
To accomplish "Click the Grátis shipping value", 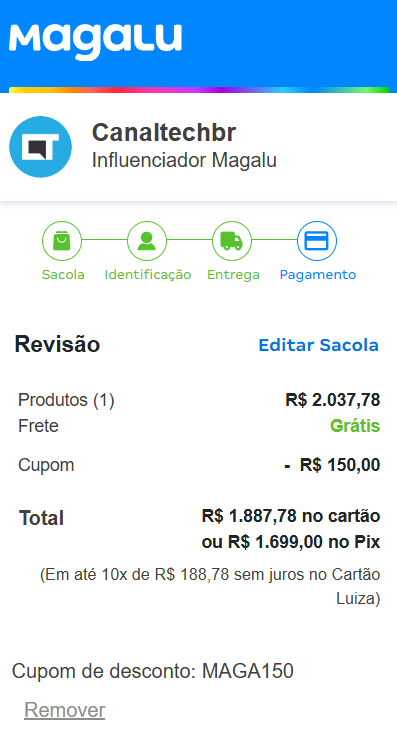I will click(x=355, y=426).
